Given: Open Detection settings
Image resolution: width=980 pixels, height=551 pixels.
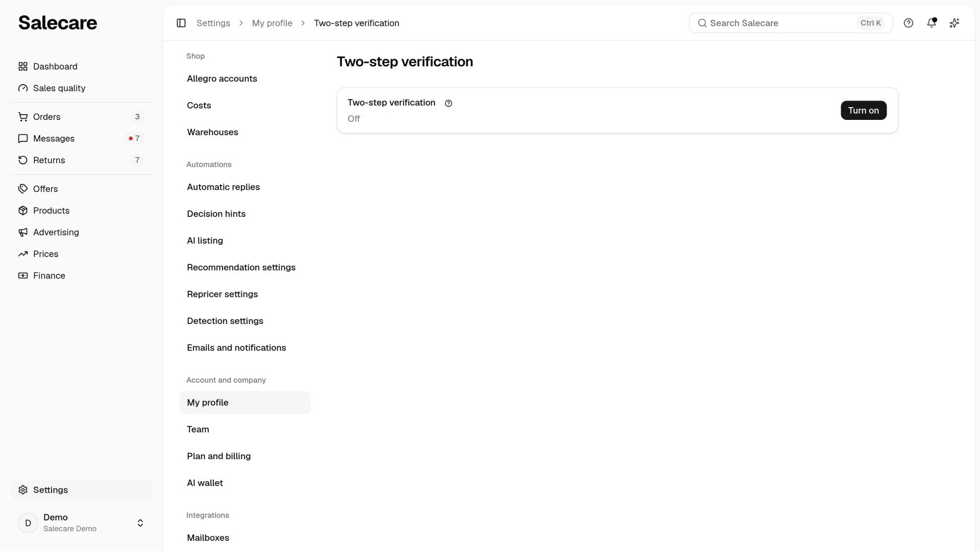Looking at the screenshot, I should click(245, 321).
